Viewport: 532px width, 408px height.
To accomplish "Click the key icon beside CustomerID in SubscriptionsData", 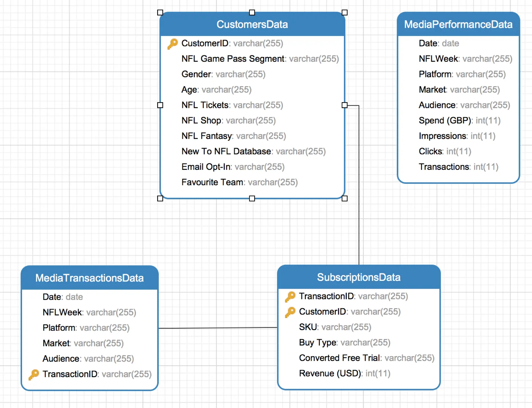I will 290,312.
